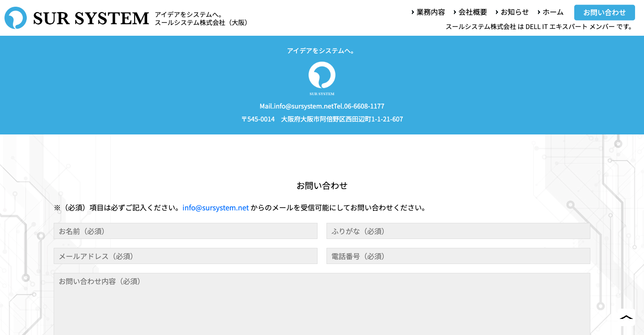
Task: Open the 会社概要 menu item
Action: (x=473, y=12)
